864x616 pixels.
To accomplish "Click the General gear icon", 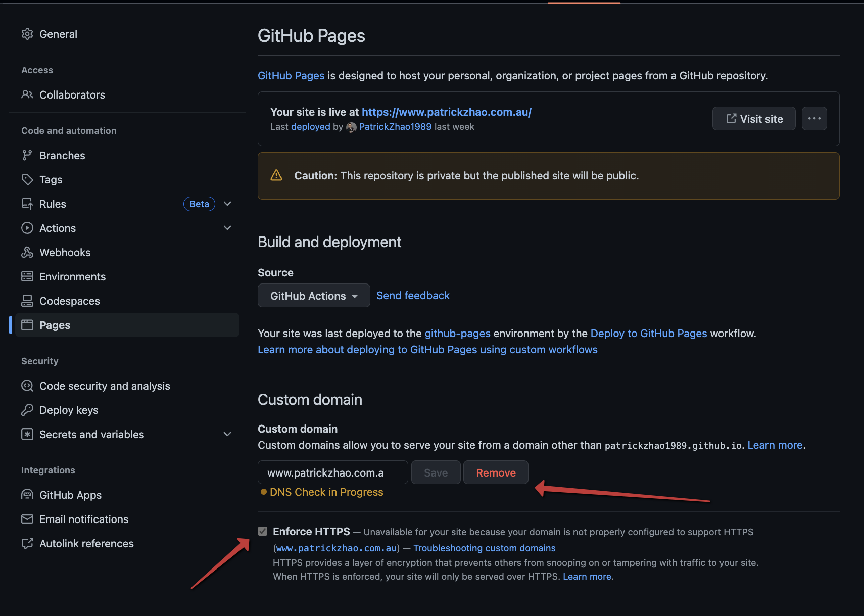I will click(27, 34).
